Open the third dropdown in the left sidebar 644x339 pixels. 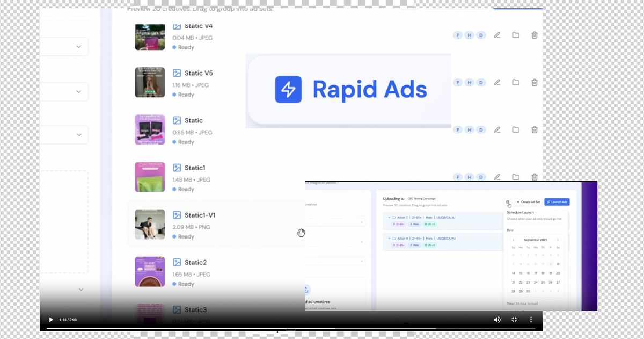[x=79, y=134]
